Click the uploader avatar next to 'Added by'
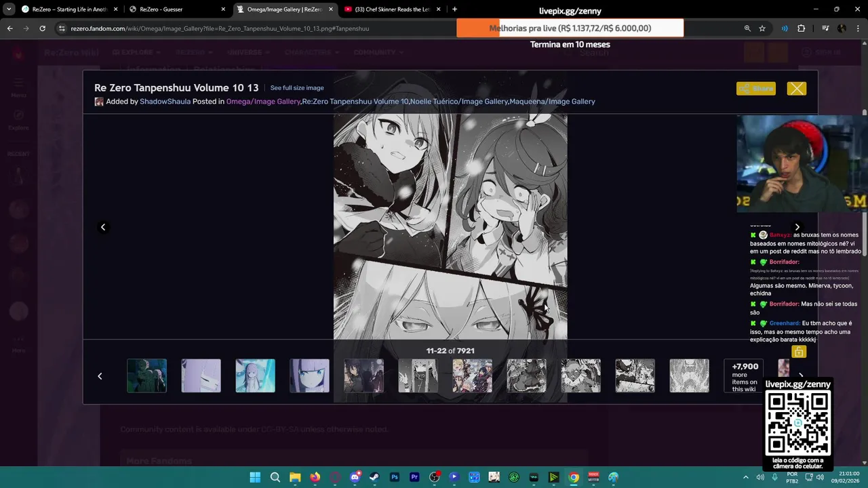868x488 pixels. [x=99, y=102]
